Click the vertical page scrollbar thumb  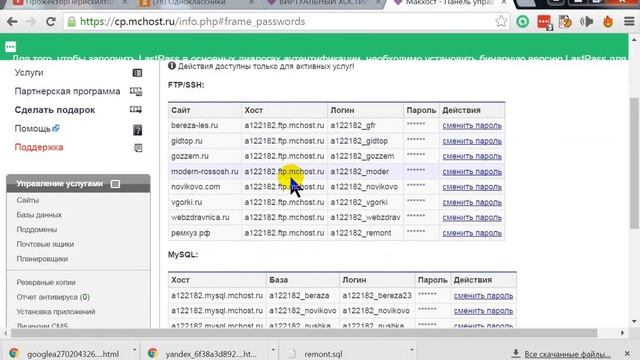tap(634, 163)
